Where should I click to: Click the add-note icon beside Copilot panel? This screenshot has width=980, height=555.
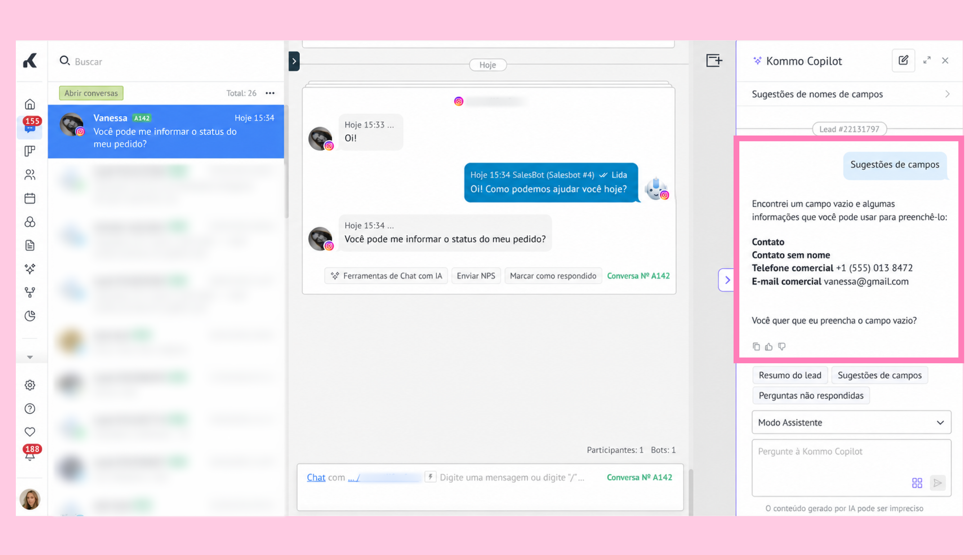tap(714, 61)
